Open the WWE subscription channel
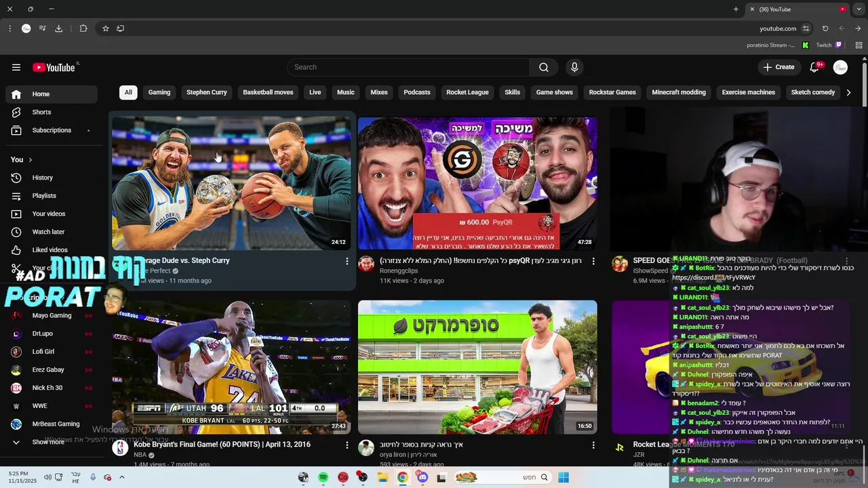 point(52,406)
